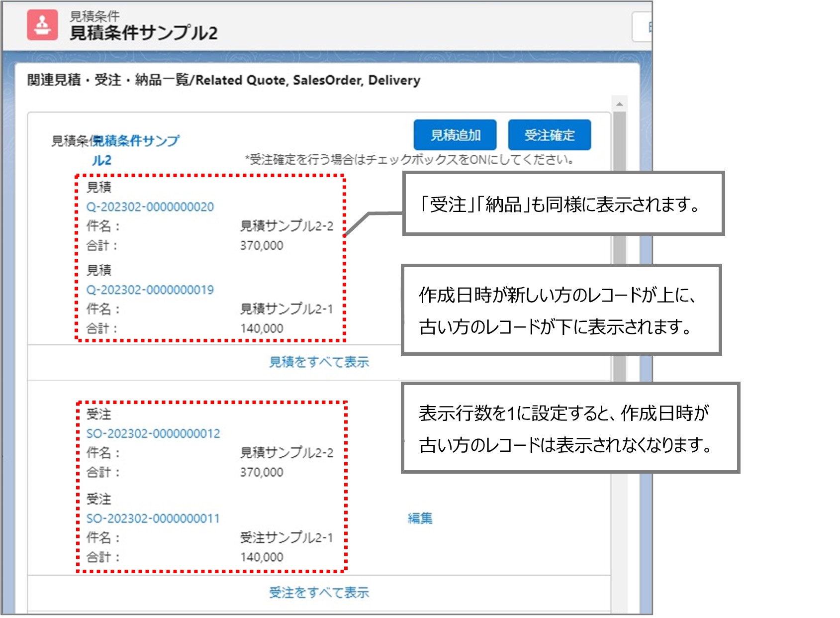
Task: Click 見積をすべて表示 link
Action: tap(319, 362)
